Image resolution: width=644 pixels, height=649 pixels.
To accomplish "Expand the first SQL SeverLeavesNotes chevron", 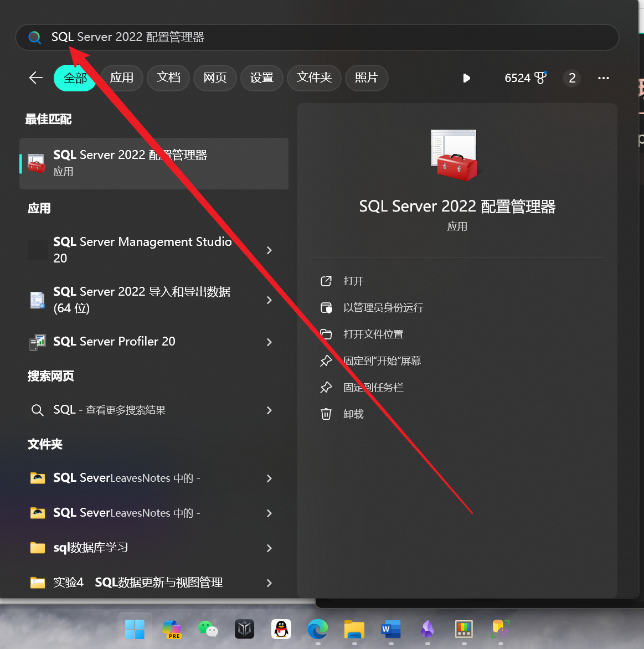I will [270, 478].
